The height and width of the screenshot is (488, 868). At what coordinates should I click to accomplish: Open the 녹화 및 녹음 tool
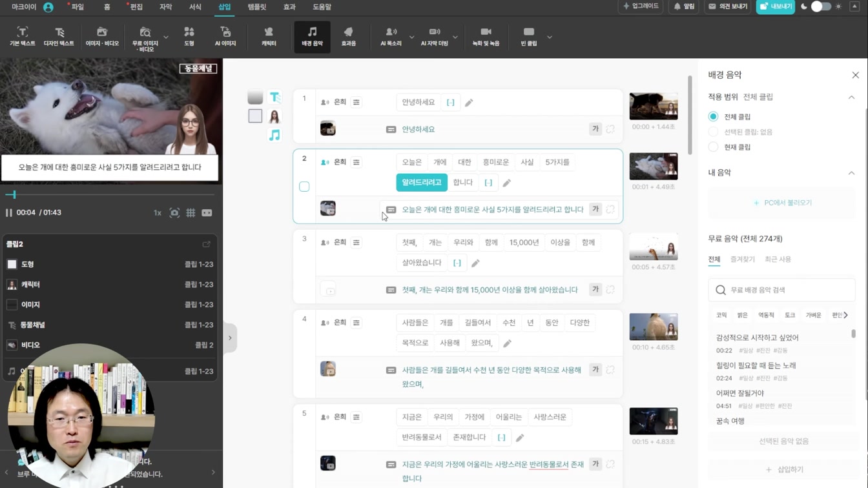486,37
